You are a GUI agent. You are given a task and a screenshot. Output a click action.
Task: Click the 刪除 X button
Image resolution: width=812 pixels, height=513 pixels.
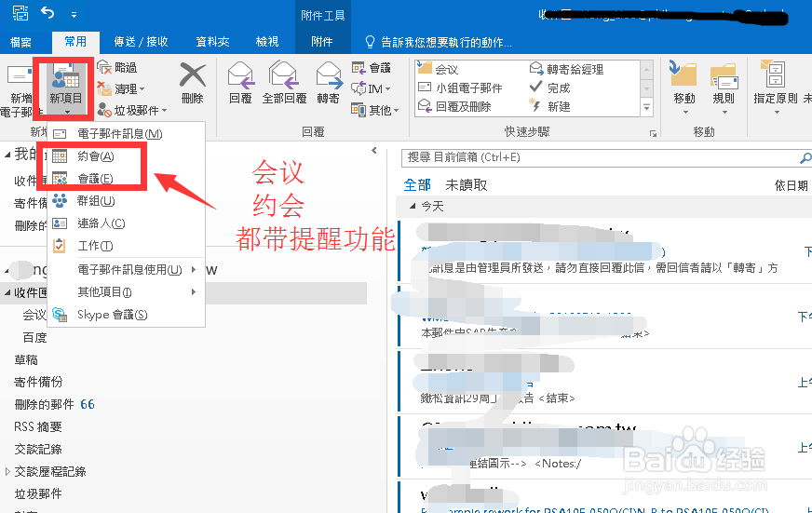coord(193,84)
